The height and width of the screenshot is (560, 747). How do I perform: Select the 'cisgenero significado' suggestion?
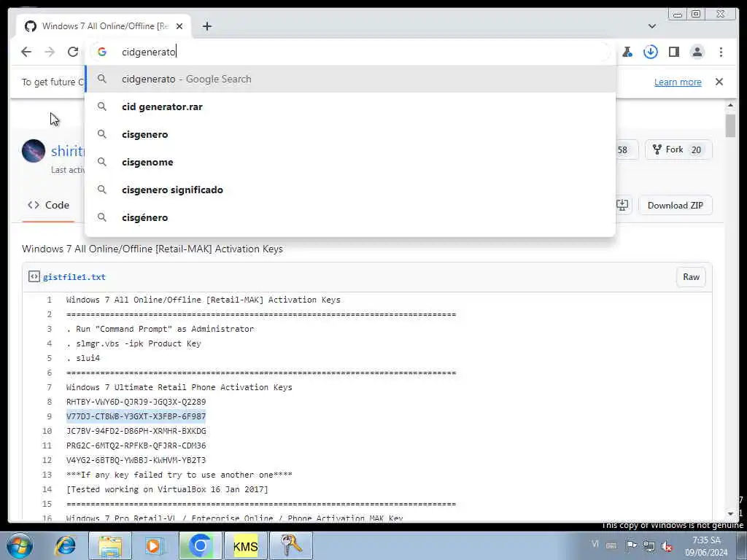pyautogui.click(x=350, y=190)
